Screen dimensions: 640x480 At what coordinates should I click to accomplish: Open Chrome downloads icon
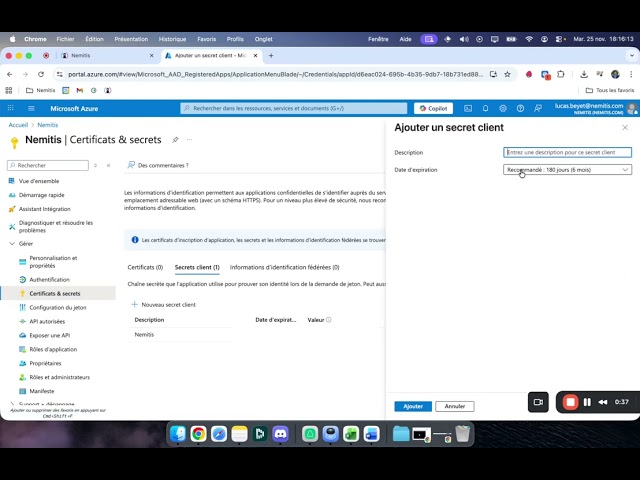pyautogui.click(x=584, y=74)
